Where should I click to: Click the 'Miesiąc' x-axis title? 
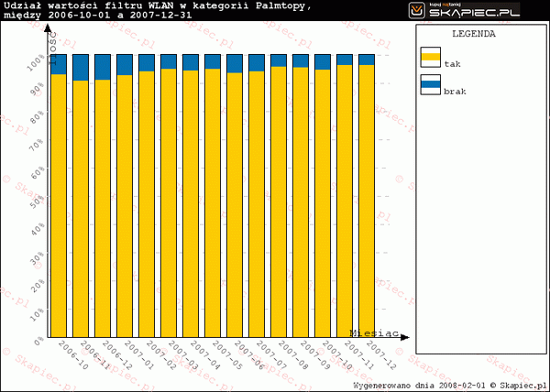(x=374, y=333)
